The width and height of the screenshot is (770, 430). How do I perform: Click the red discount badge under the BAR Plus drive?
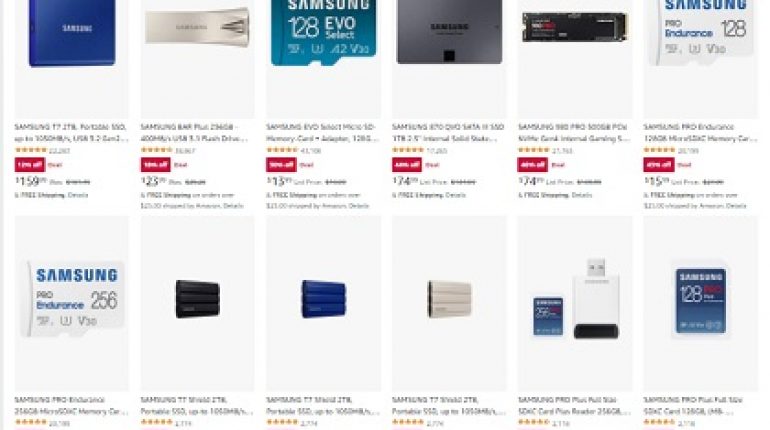155,165
